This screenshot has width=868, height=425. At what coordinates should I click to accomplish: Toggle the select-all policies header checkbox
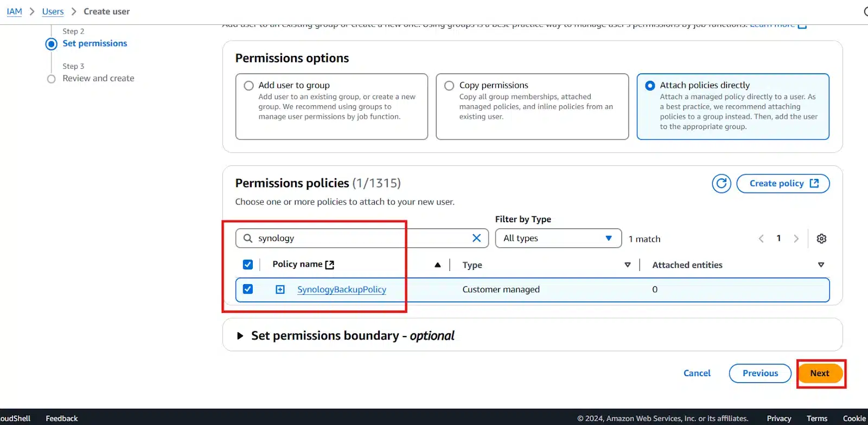pyautogui.click(x=248, y=265)
